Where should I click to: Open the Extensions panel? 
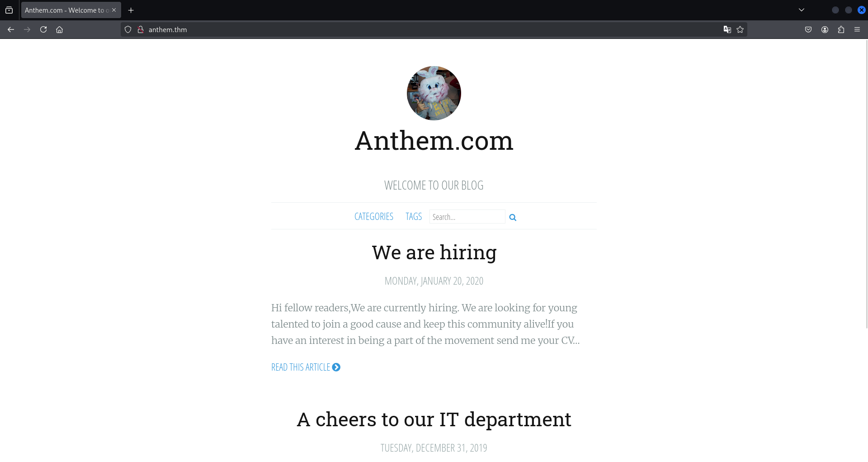point(841,29)
